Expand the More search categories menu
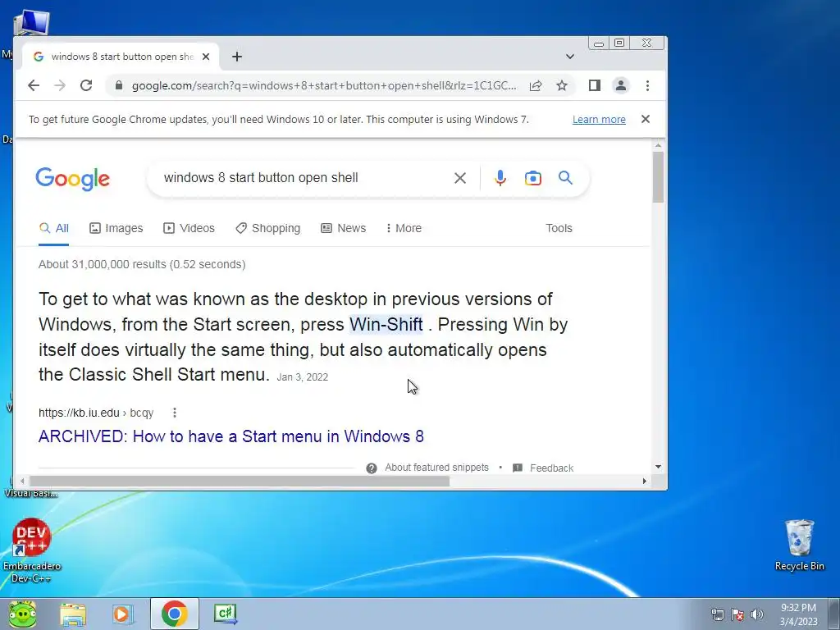Image resolution: width=840 pixels, height=630 pixels. point(404,228)
